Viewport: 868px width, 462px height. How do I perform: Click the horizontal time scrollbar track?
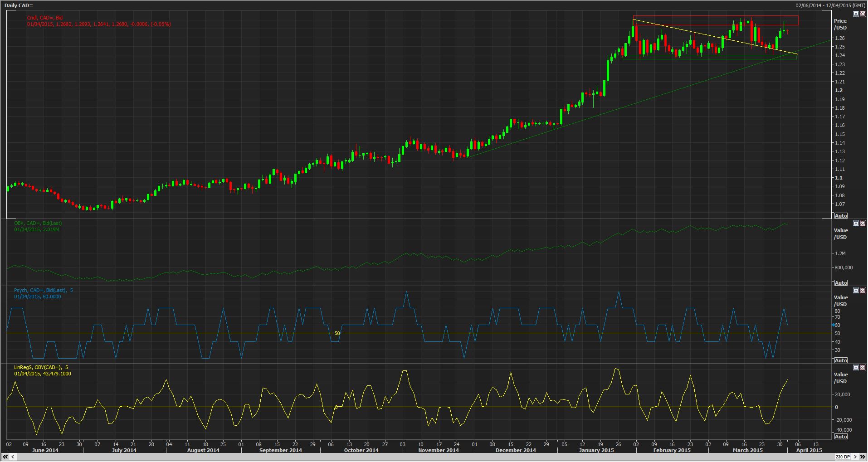click(x=426, y=457)
